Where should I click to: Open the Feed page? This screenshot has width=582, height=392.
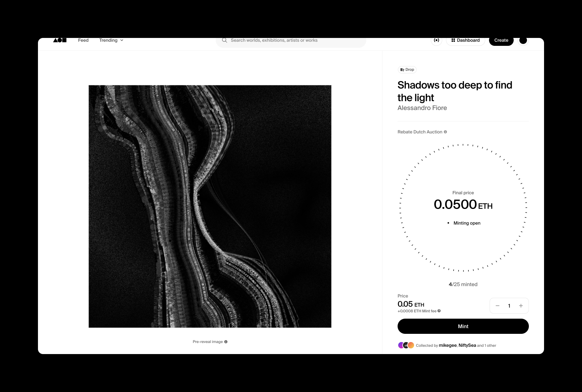tap(83, 40)
